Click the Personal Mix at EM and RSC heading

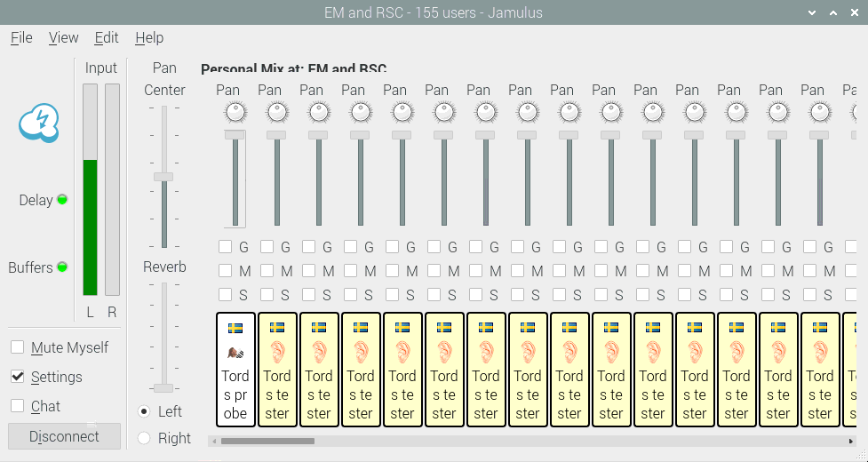tap(294, 69)
